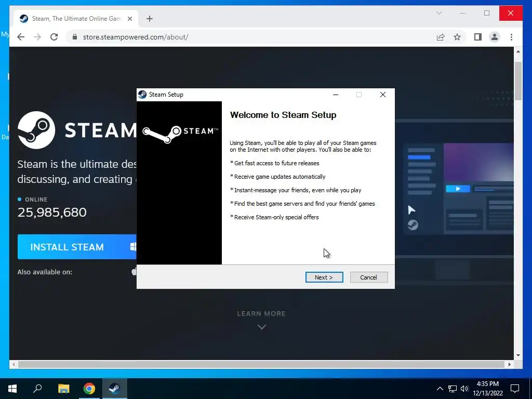Open Windows notification center
The image size is (532, 399).
point(515,389)
